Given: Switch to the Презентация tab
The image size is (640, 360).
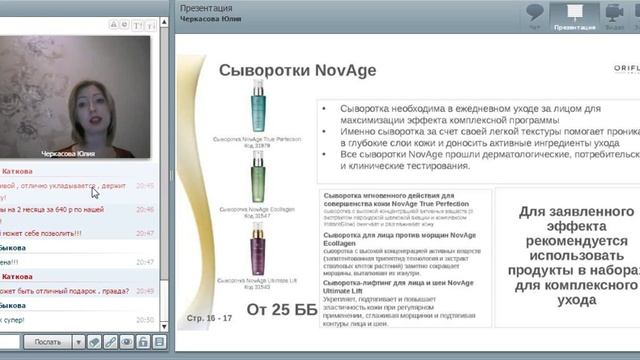Looking at the screenshot, I should click(x=575, y=16).
